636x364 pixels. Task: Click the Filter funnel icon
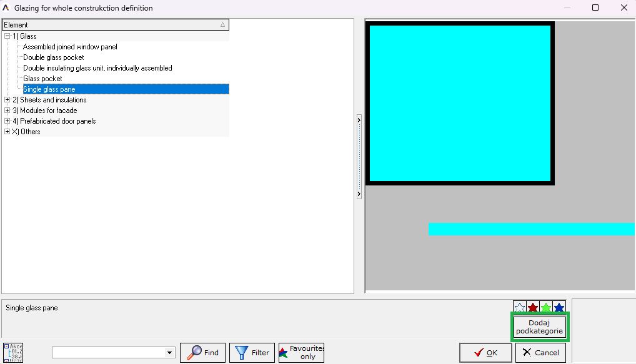coord(240,352)
